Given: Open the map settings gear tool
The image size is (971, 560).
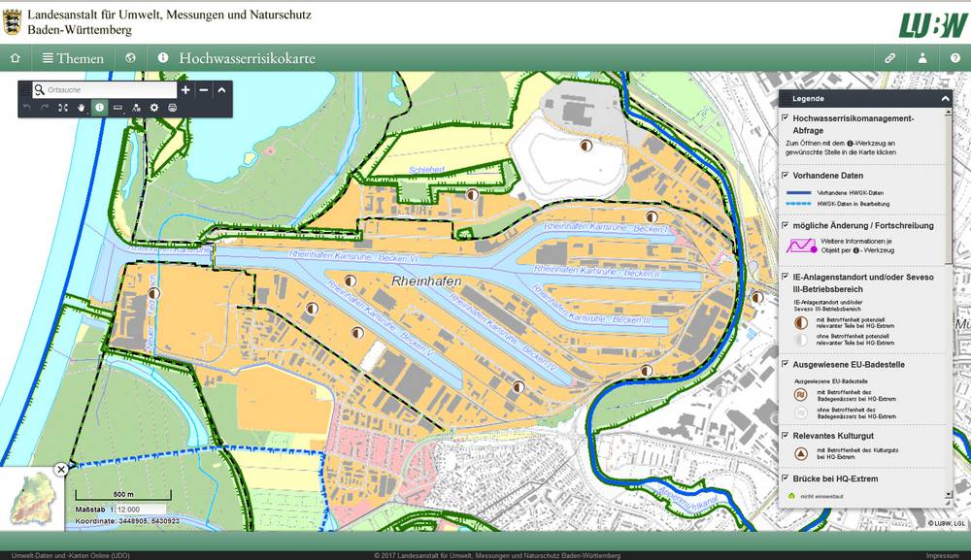Looking at the screenshot, I should (153, 108).
